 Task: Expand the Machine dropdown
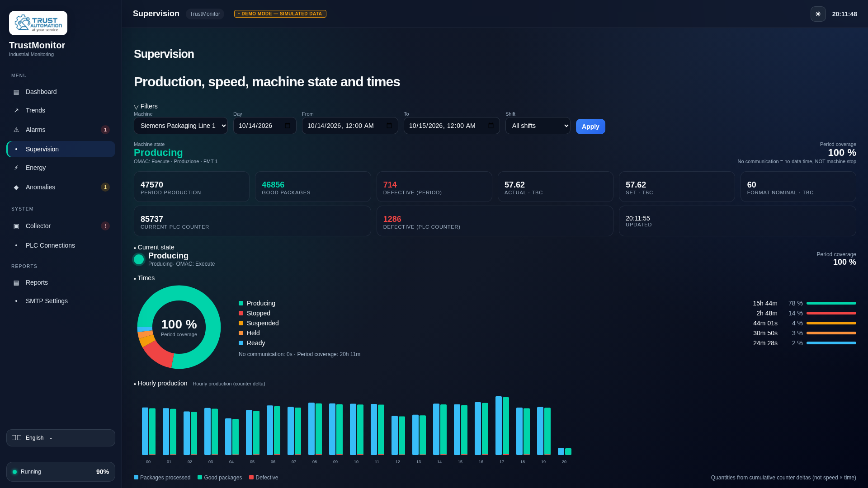coord(181,126)
